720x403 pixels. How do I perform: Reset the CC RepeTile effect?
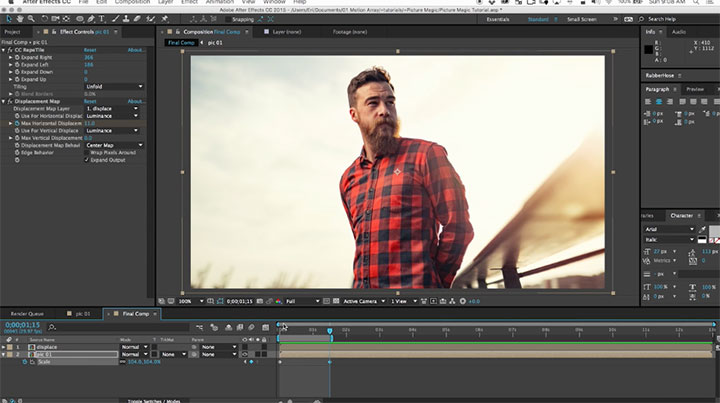coord(90,50)
